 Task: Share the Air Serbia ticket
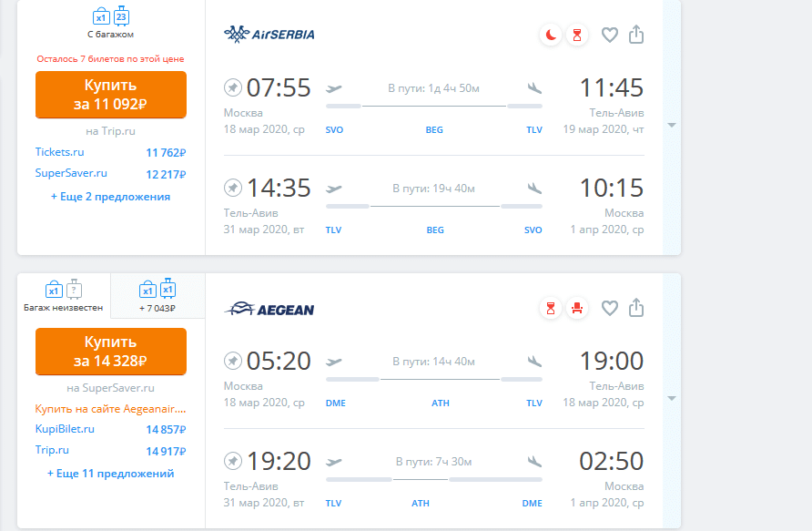point(636,35)
